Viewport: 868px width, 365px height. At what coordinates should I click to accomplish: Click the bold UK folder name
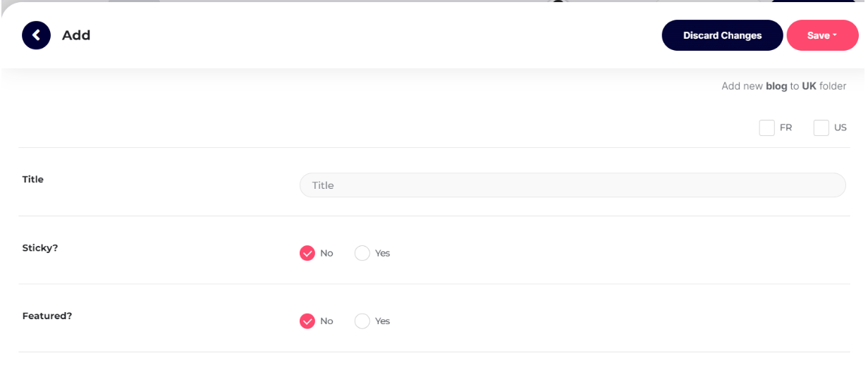pos(809,86)
